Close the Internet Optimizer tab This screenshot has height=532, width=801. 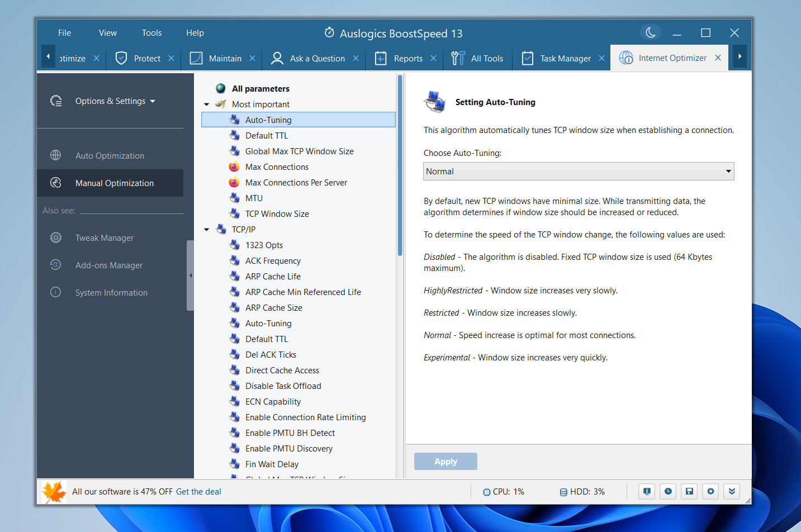718,58
